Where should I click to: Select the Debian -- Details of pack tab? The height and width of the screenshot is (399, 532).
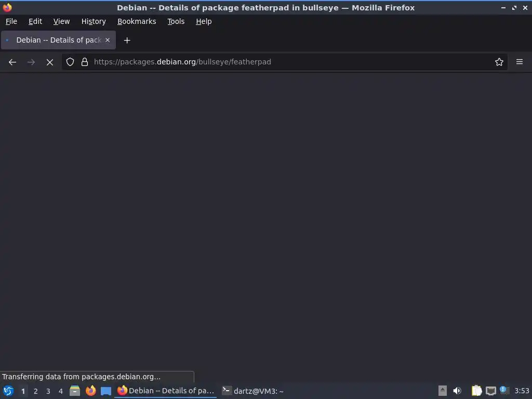coord(58,40)
